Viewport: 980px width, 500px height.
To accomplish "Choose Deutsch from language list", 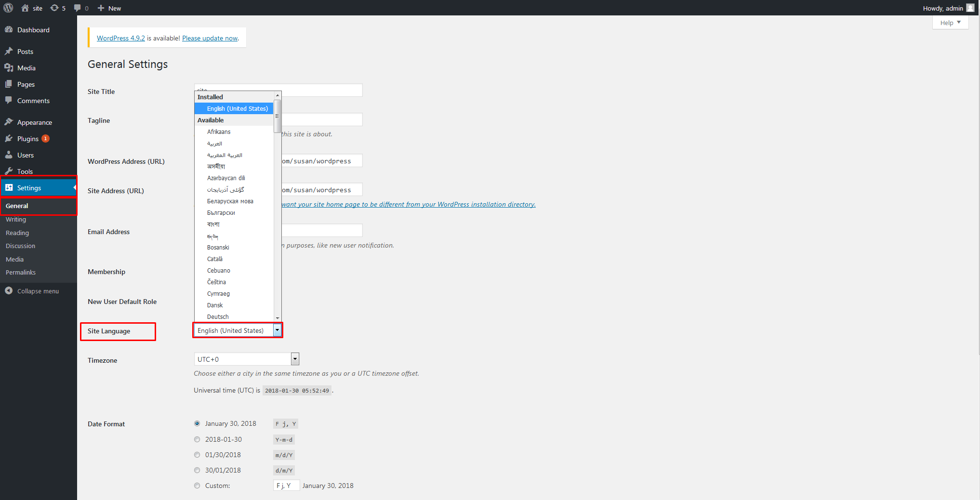I will click(234, 316).
